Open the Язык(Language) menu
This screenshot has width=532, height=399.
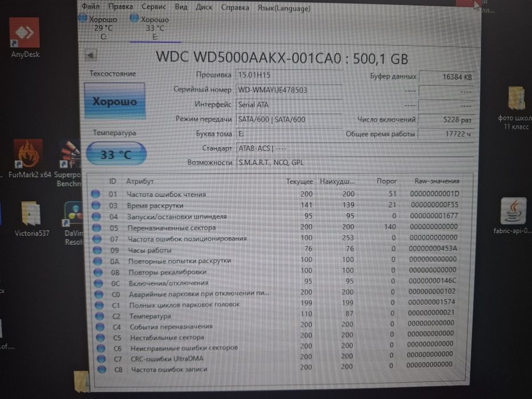click(x=283, y=8)
